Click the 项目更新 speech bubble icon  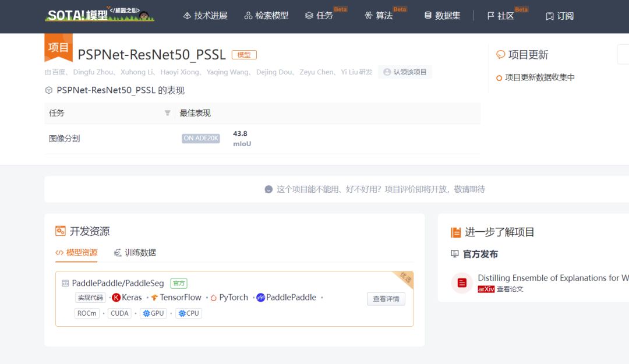501,55
